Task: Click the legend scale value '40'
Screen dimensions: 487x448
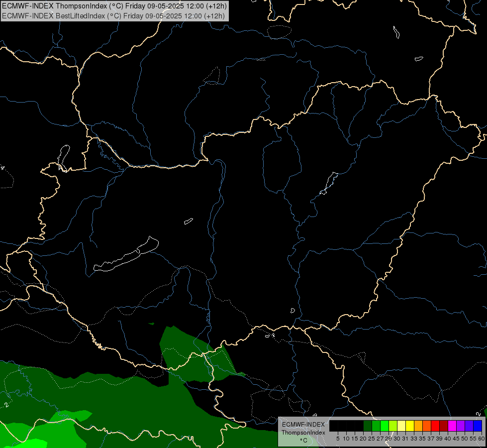Action: coord(448,439)
